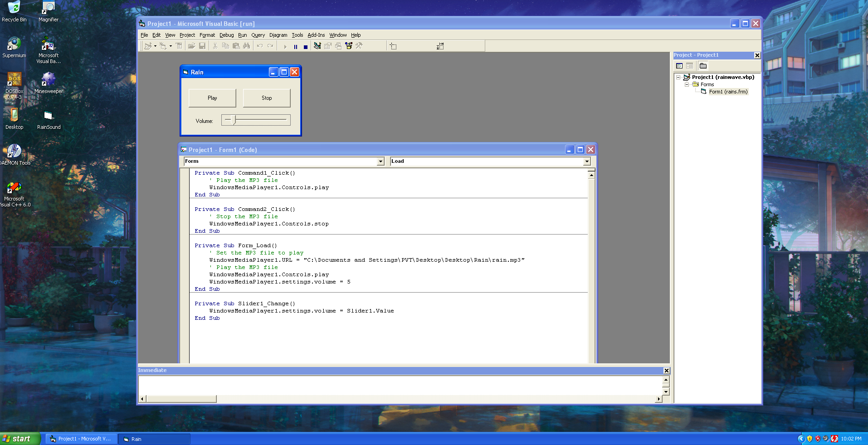Open the Form object dropdown in code window
The image size is (868, 445).
point(380,161)
